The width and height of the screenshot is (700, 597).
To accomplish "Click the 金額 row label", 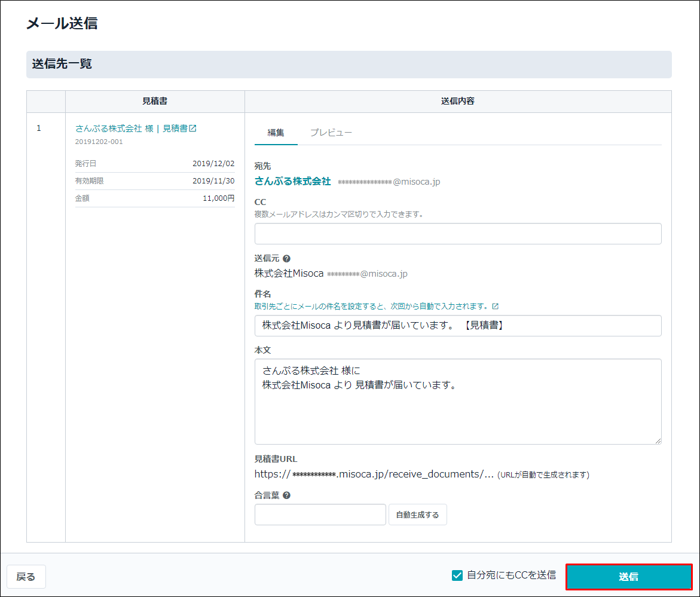I will click(x=82, y=198).
